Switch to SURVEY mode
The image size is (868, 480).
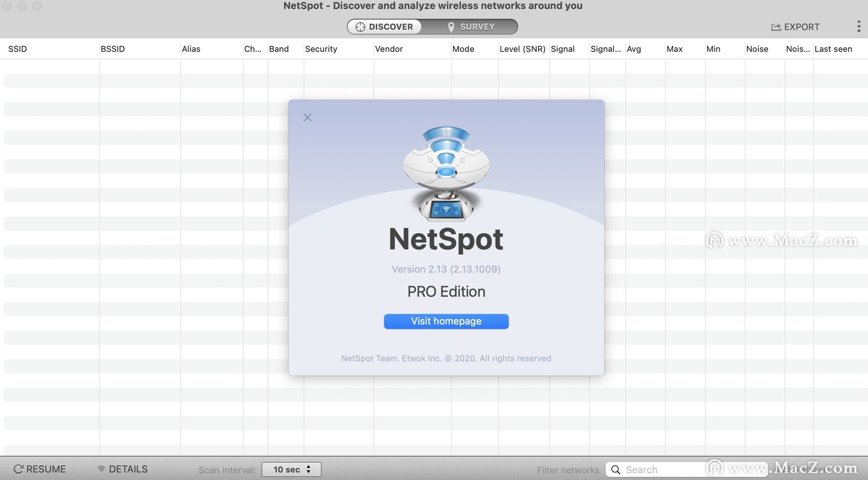[470, 27]
